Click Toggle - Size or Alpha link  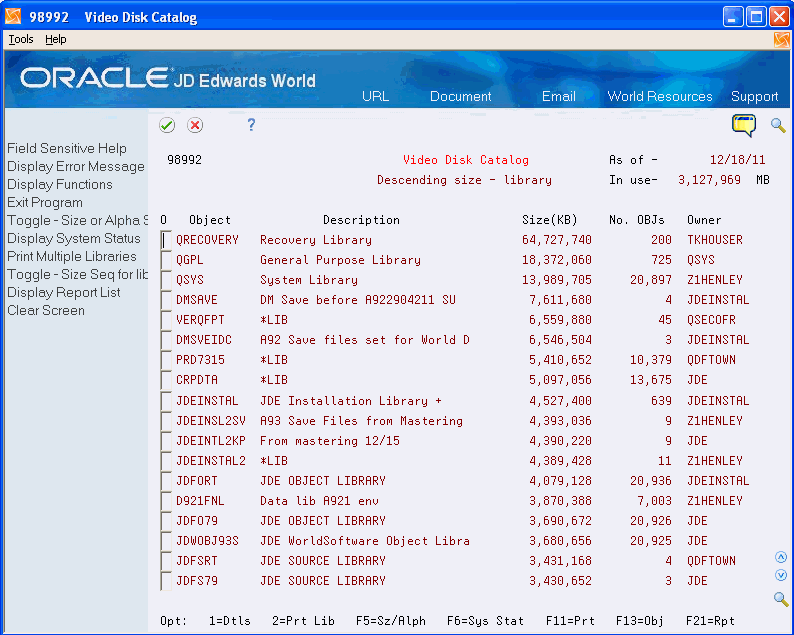coord(77,221)
